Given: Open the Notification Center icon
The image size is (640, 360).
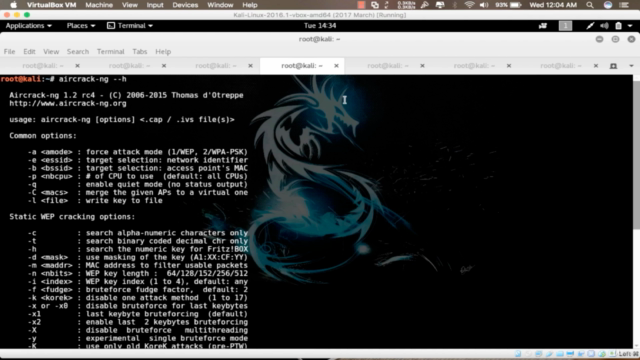Looking at the screenshot, I should pos(624,5).
